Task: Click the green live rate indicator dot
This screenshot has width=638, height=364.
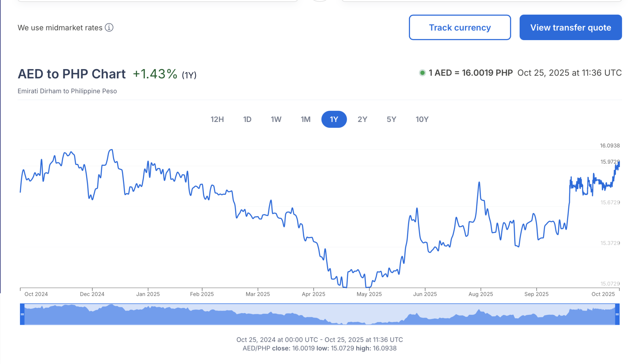Action: [x=422, y=73]
